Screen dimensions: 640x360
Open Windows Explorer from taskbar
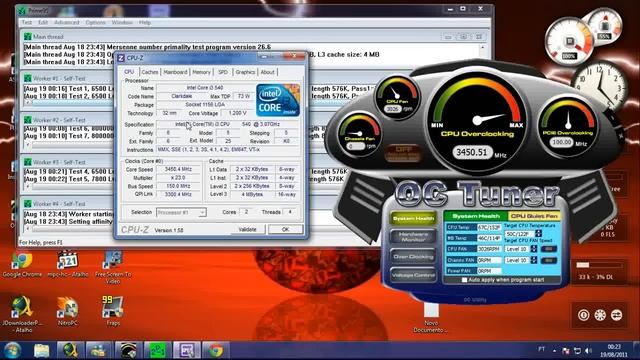tap(41, 351)
